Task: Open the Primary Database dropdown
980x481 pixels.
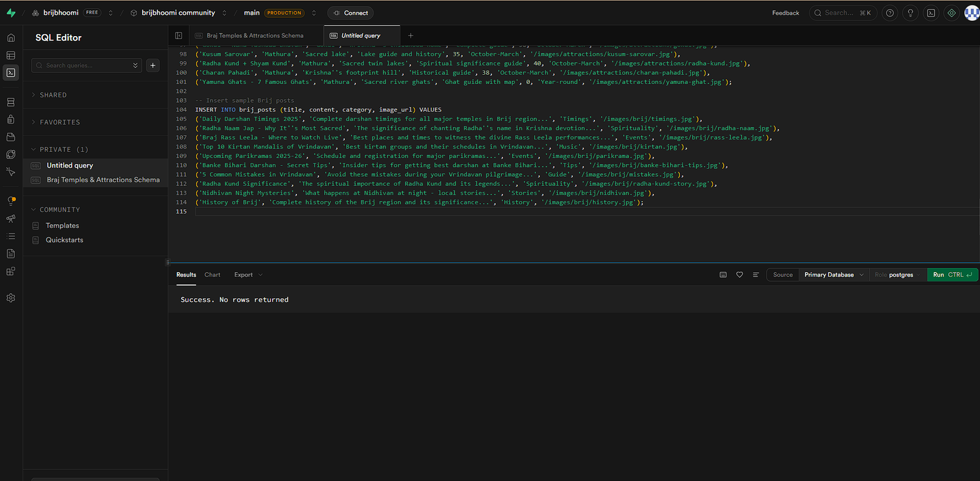Action: [x=834, y=275]
